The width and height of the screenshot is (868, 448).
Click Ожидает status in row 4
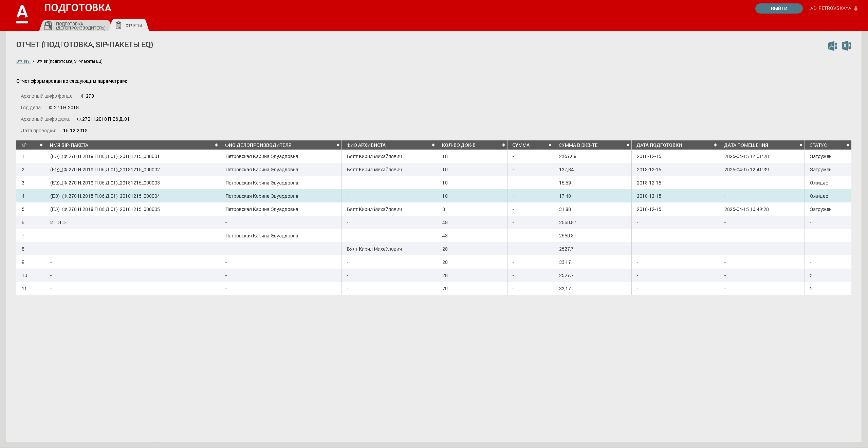tap(820, 196)
